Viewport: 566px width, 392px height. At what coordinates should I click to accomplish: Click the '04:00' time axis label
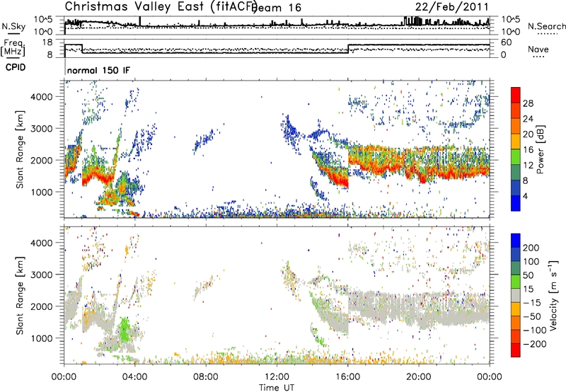click(x=134, y=377)
